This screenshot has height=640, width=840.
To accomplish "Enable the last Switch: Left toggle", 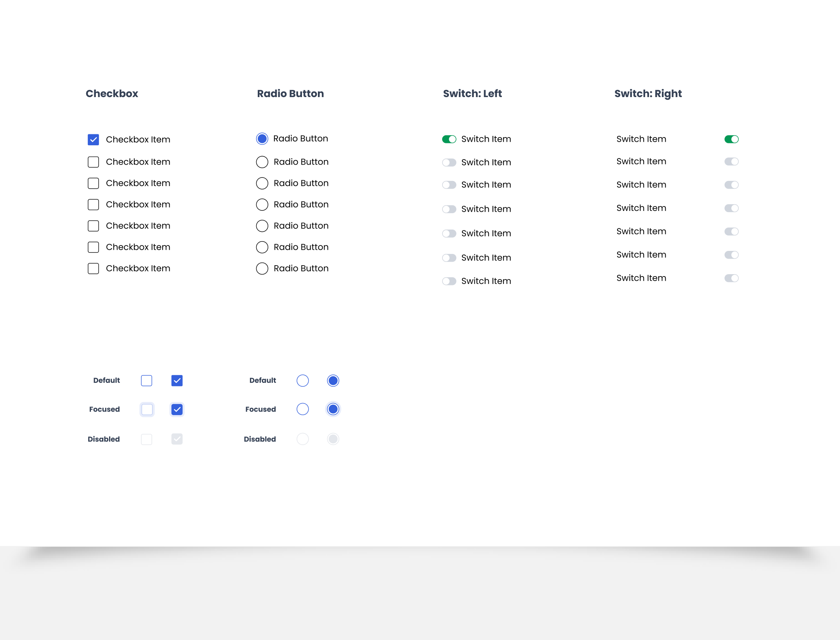I will click(x=449, y=281).
